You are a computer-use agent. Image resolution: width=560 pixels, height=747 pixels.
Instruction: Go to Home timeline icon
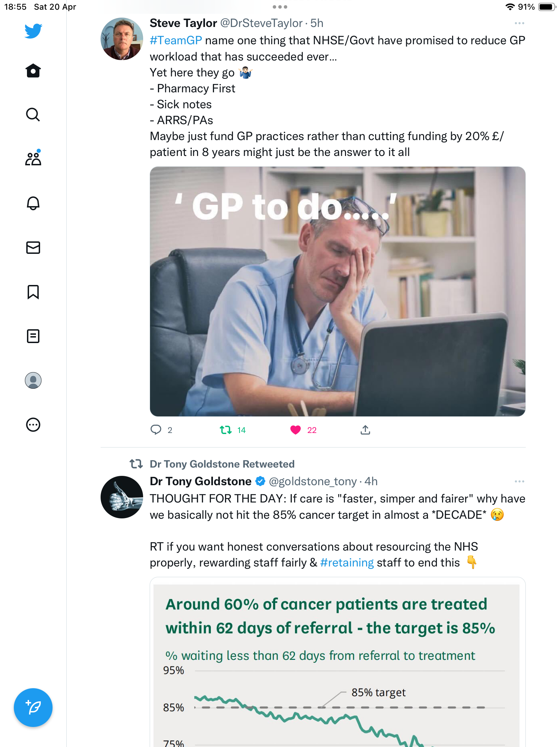click(x=33, y=71)
